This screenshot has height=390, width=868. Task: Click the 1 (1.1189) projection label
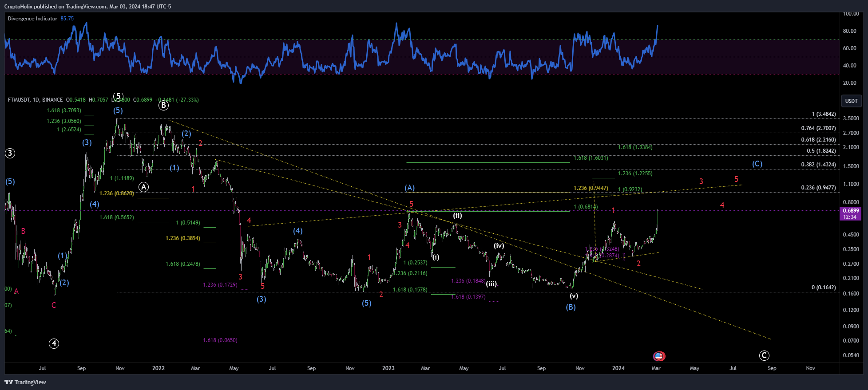pyautogui.click(x=122, y=178)
